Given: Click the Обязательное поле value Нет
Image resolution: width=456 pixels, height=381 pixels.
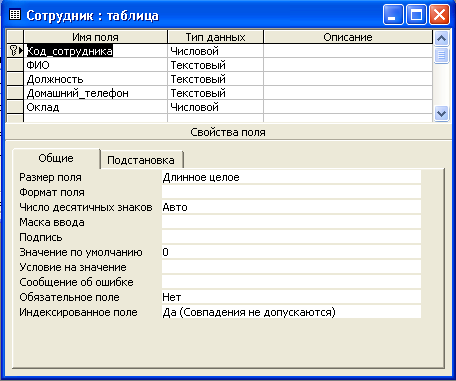Looking at the screenshot, I should (291, 297).
